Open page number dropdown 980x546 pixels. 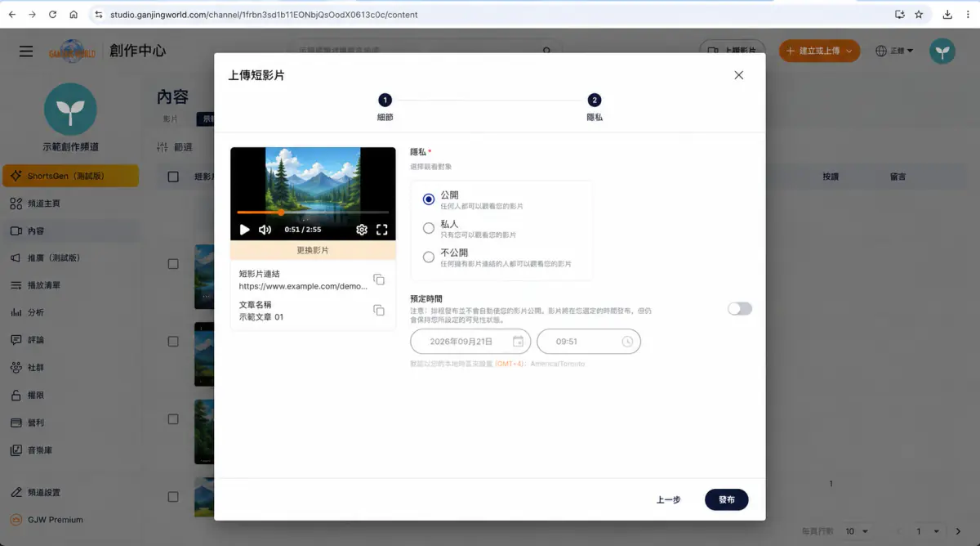click(929, 531)
